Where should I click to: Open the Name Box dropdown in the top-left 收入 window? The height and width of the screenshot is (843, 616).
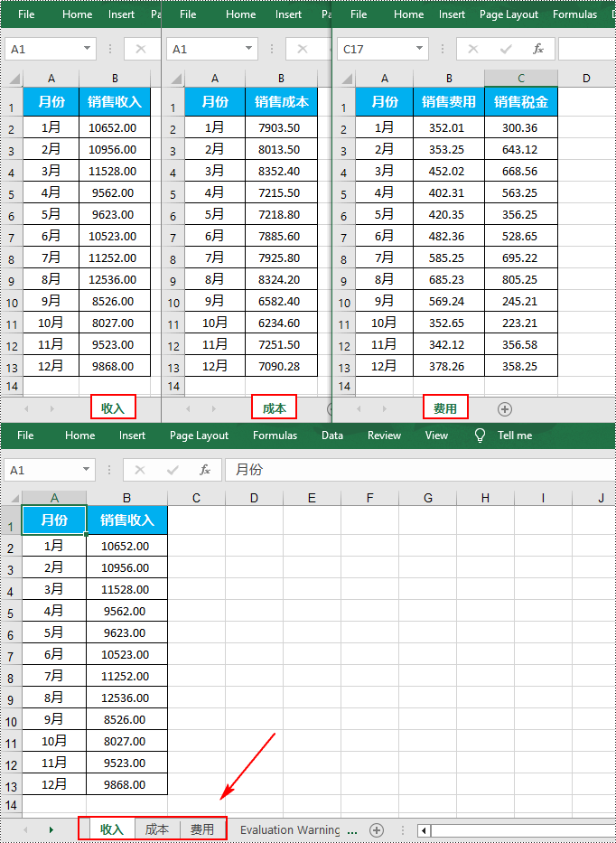[x=87, y=50]
